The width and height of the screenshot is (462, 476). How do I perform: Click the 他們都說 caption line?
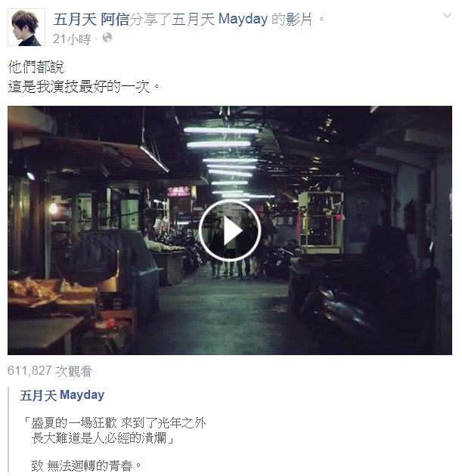pyautogui.click(x=36, y=67)
